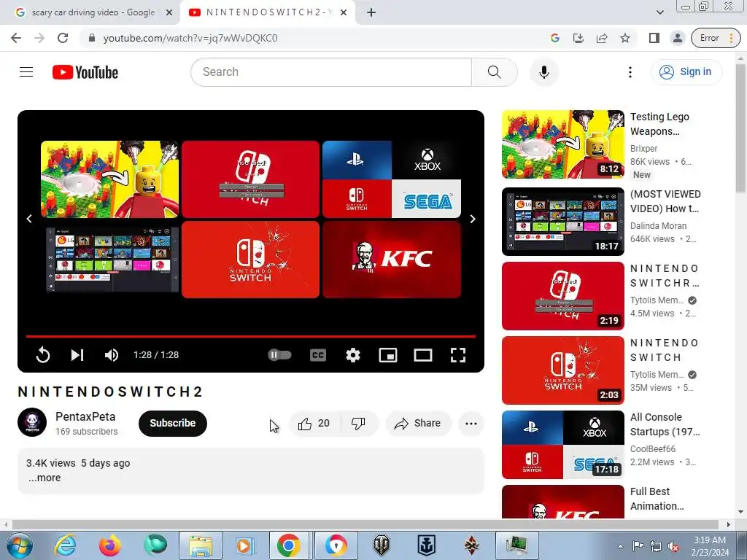Click the Sign in button

tap(686, 72)
